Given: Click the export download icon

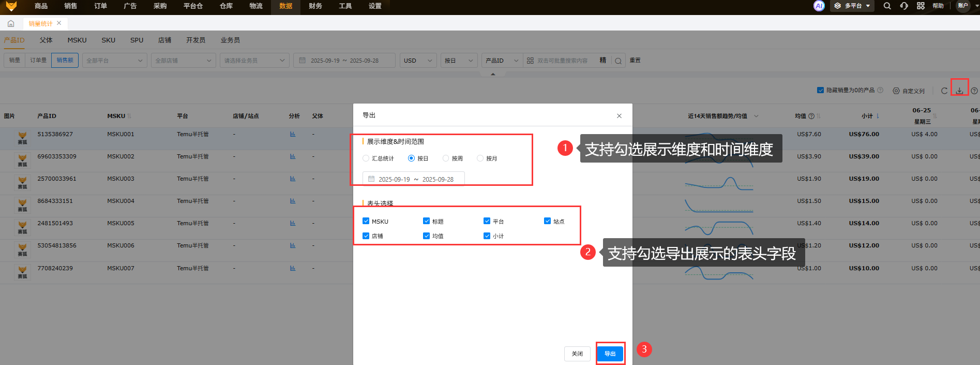Looking at the screenshot, I should coord(959,91).
